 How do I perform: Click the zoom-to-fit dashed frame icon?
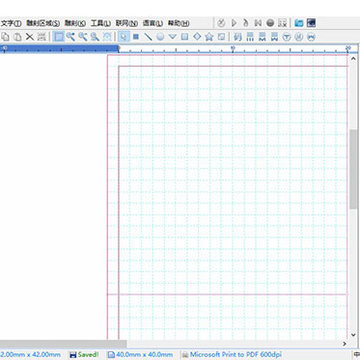107,37
